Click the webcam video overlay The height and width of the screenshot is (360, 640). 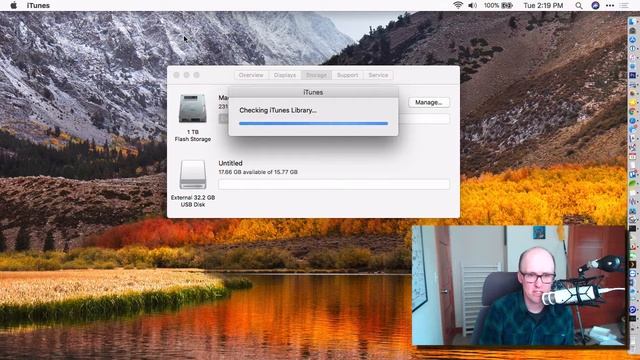pos(519,285)
